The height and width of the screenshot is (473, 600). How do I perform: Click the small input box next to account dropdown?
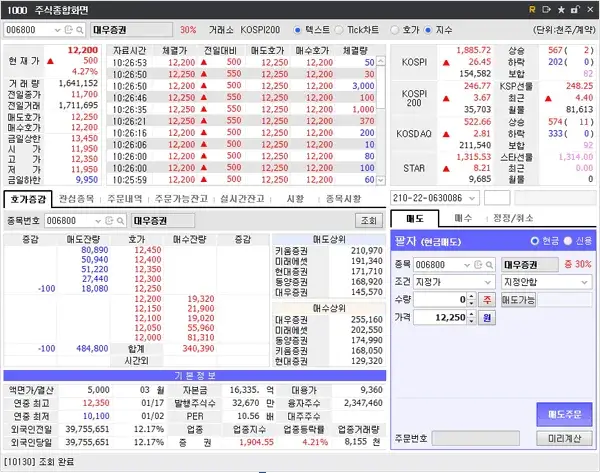[x=497, y=198]
